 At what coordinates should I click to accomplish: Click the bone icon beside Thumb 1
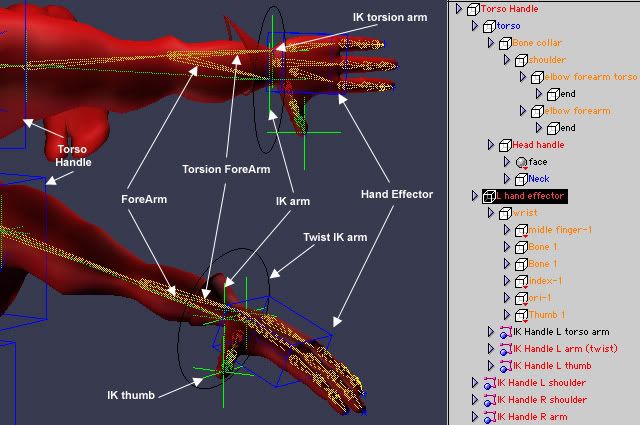[521, 315]
